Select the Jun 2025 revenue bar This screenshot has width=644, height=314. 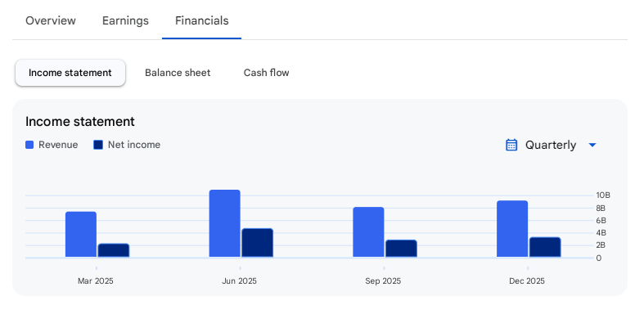225,223
